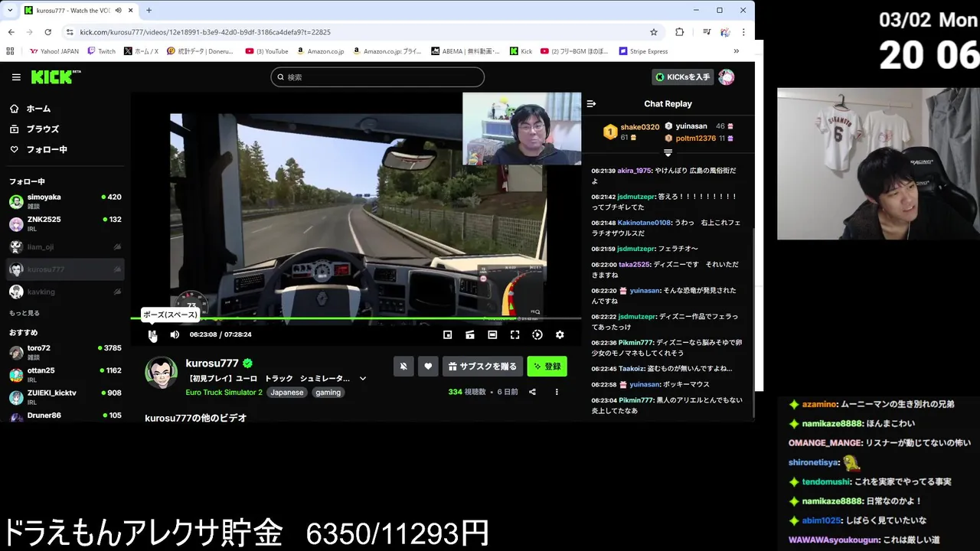
Task: Enable picture-in-picture mode in player
Action: click(x=448, y=334)
